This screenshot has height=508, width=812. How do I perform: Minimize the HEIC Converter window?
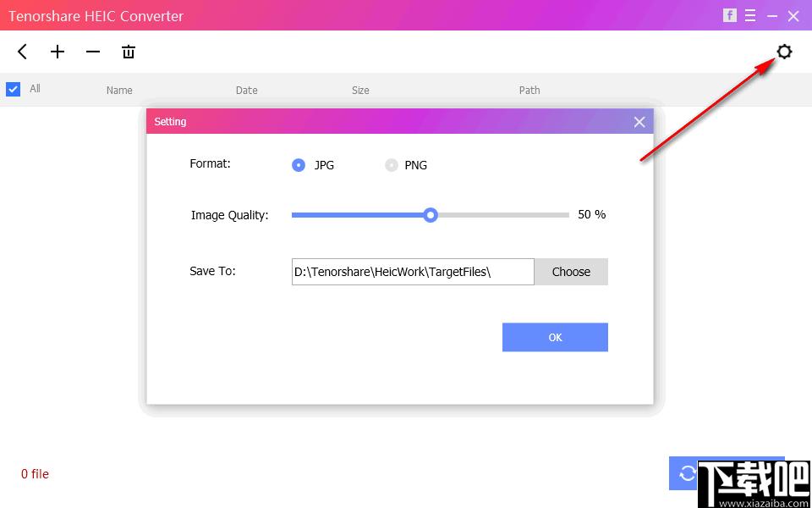point(772,16)
